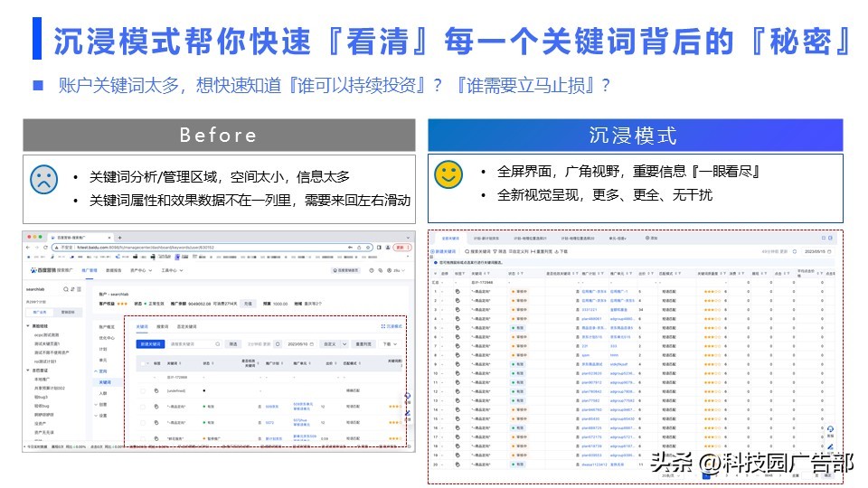Click the search icon next to searchlab
The width and height of the screenshot is (868, 488).
pos(66,289)
